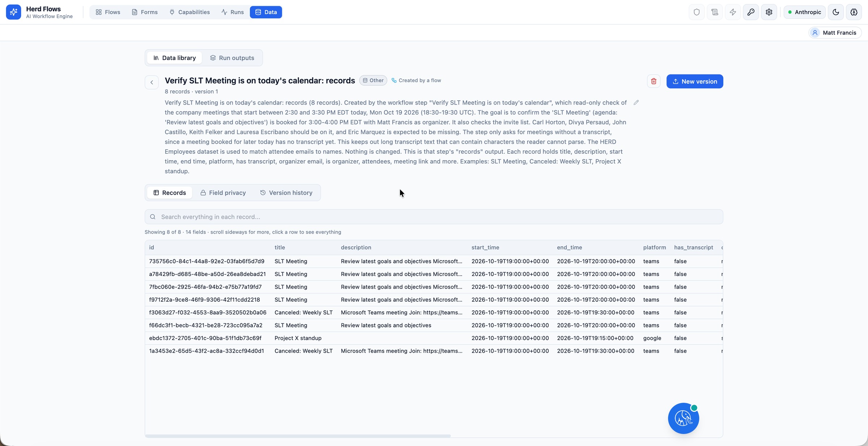
Task: Click the back chevron beside dataset title
Action: click(x=152, y=82)
